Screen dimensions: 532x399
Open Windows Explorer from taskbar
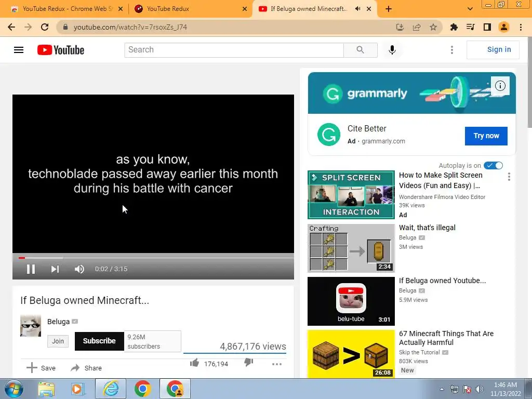click(46, 389)
